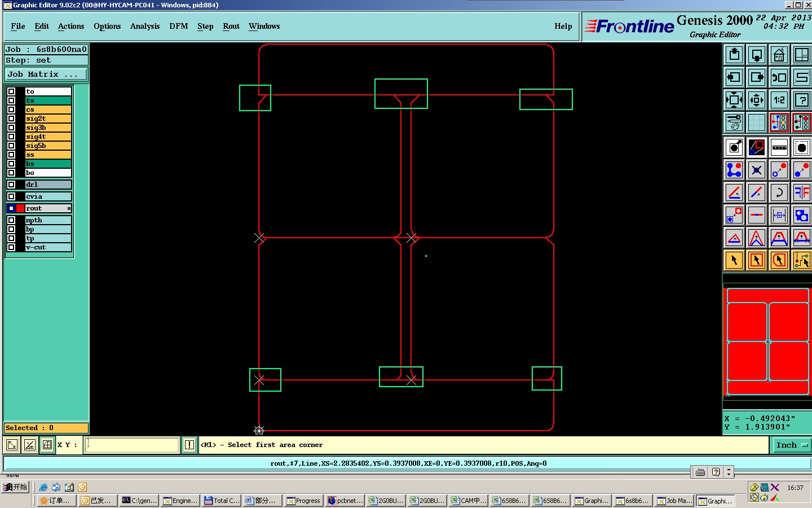
Task: Click the rout layer red color swatch
Action: tap(20, 208)
